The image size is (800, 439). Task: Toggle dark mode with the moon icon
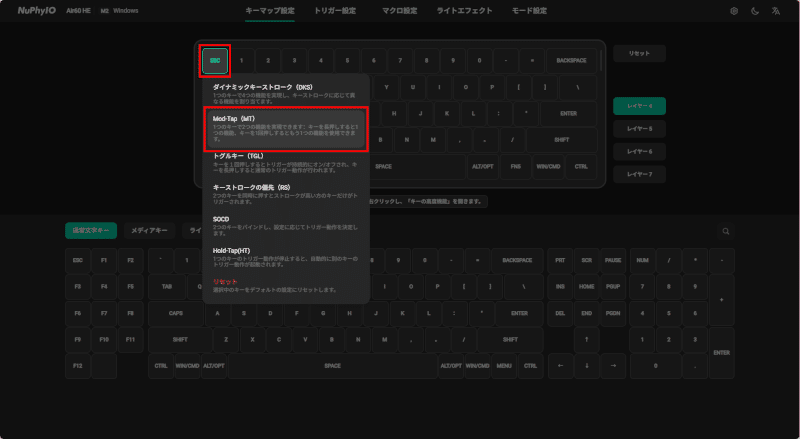(755, 11)
